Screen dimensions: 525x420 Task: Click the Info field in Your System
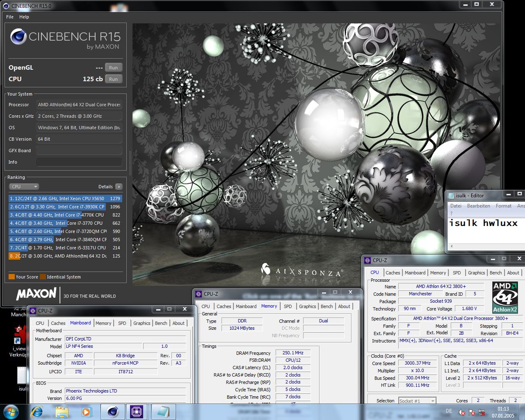pos(79,162)
